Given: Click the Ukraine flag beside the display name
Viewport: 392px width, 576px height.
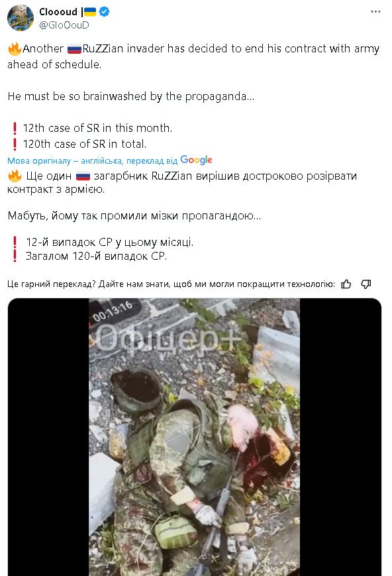Looking at the screenshot, I should pyautogui.click(x=90, y=12).
